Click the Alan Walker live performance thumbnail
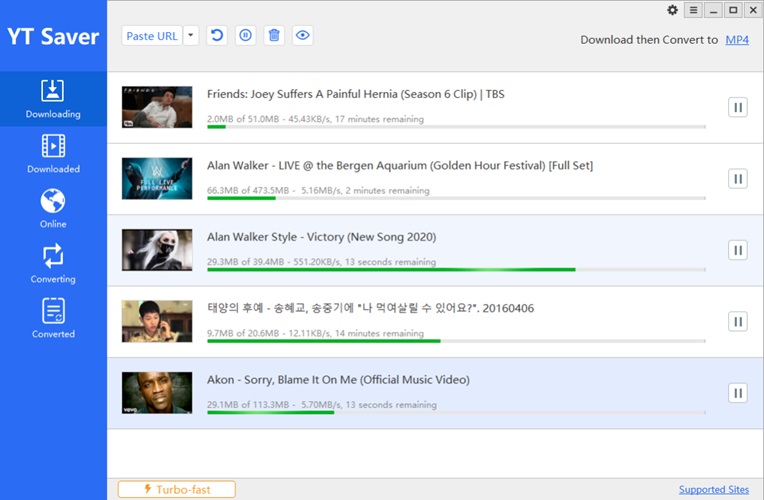Image resolution: width=764 pixels, height=500 pixels. click(157, 178)
